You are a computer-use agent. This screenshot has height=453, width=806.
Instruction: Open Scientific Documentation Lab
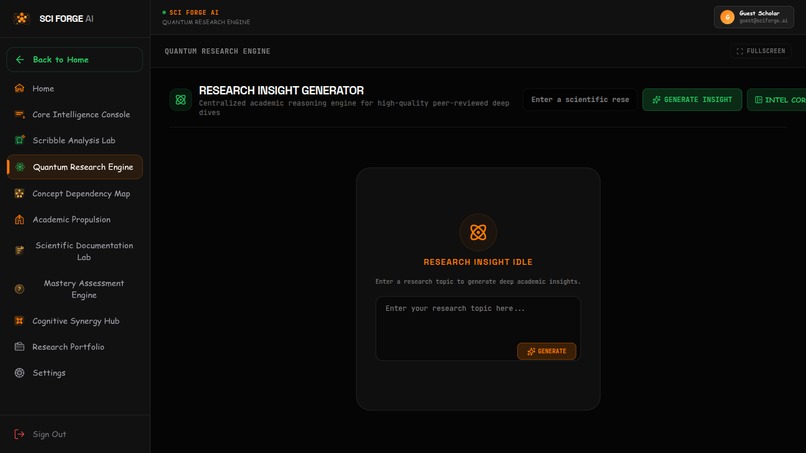[75, 251]
